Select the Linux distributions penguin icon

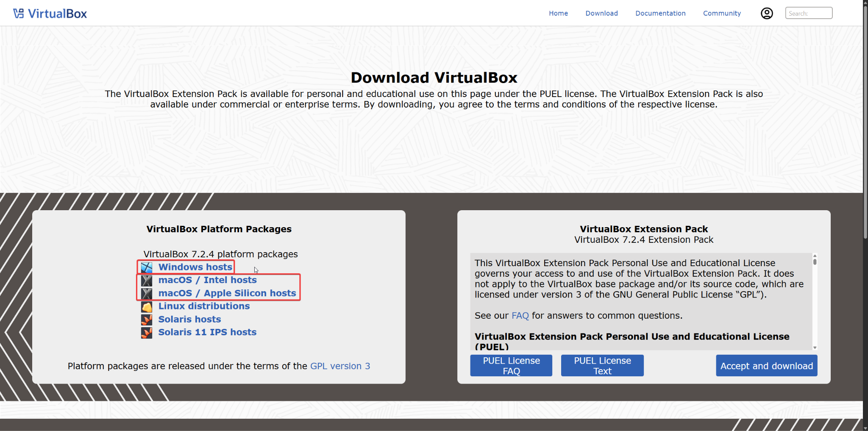(147, 306)
